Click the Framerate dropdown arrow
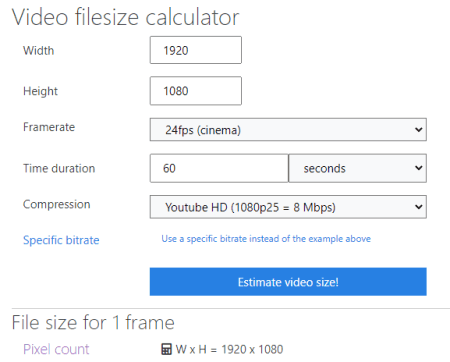 [x=418, y=130]
